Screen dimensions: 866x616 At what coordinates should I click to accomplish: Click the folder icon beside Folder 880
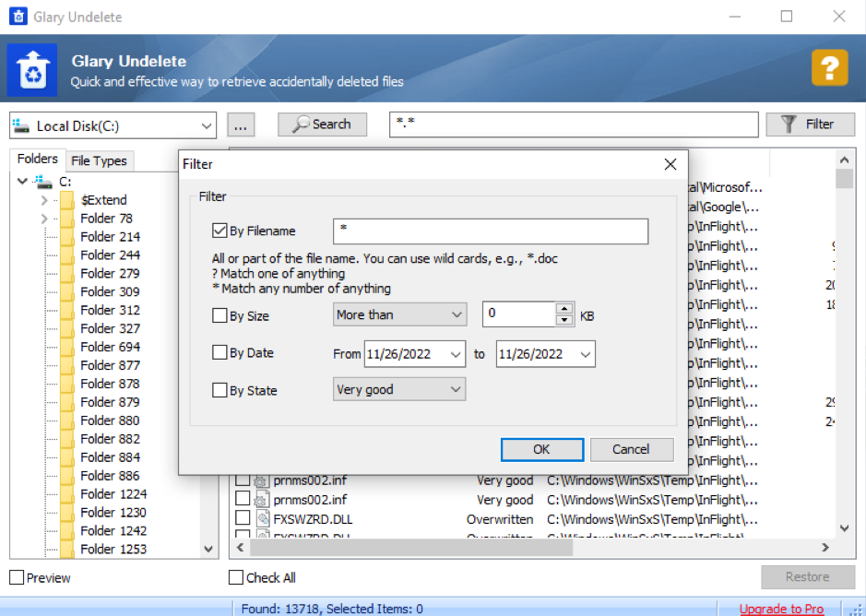tap(67, 421)
